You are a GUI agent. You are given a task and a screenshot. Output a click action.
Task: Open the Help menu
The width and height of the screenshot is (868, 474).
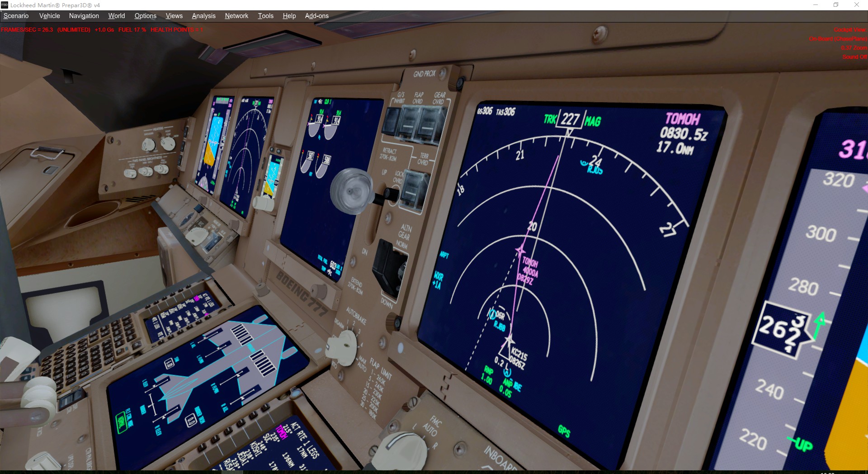[289, 16]
